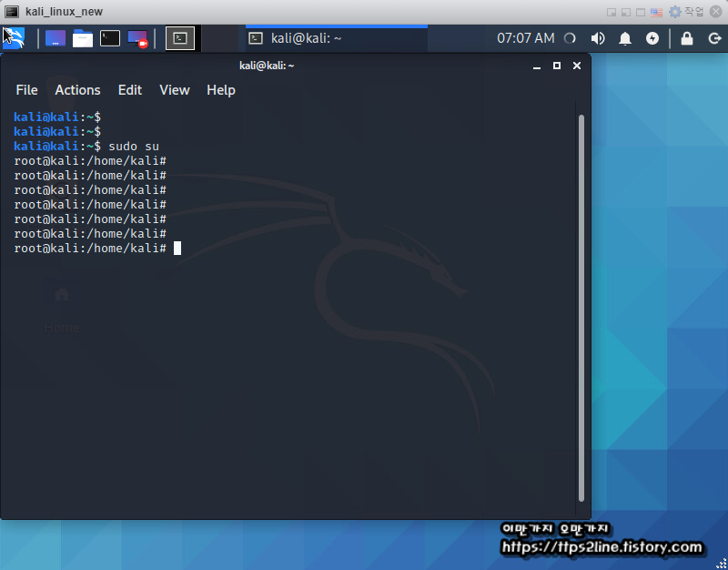The image size is (728, 570).
Task: Select the highlighted workspace switcher button
Action: pos(180,38)
